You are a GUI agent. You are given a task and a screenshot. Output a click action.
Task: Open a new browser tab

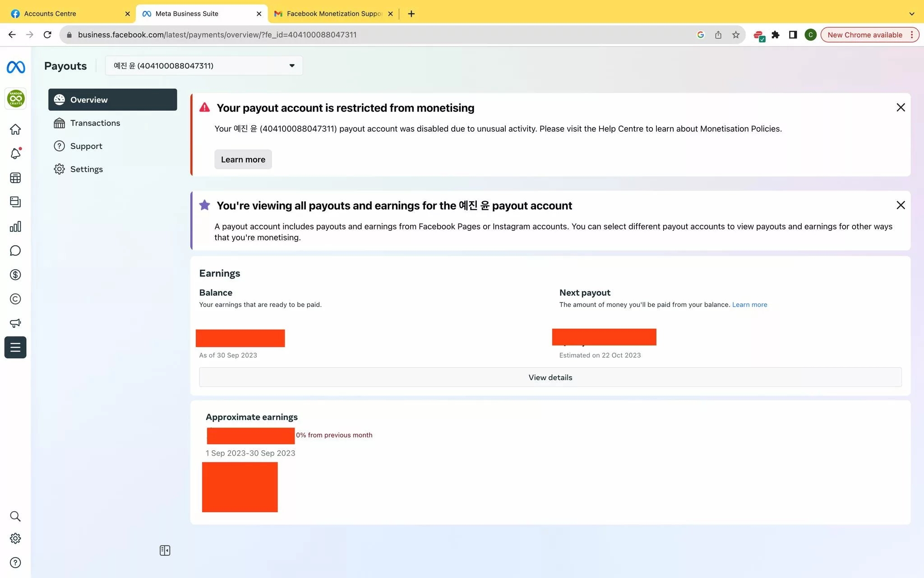pyautogui.click(x=411, y=14)
